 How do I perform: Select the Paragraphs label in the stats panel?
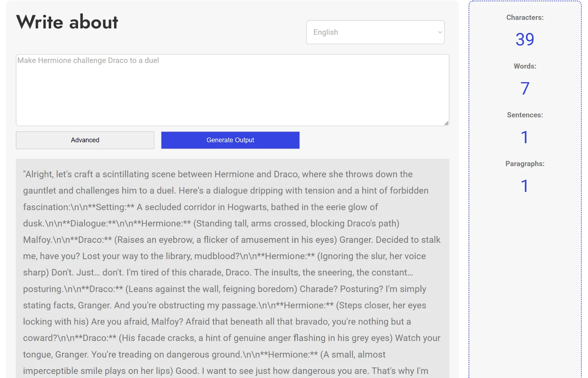524,164
